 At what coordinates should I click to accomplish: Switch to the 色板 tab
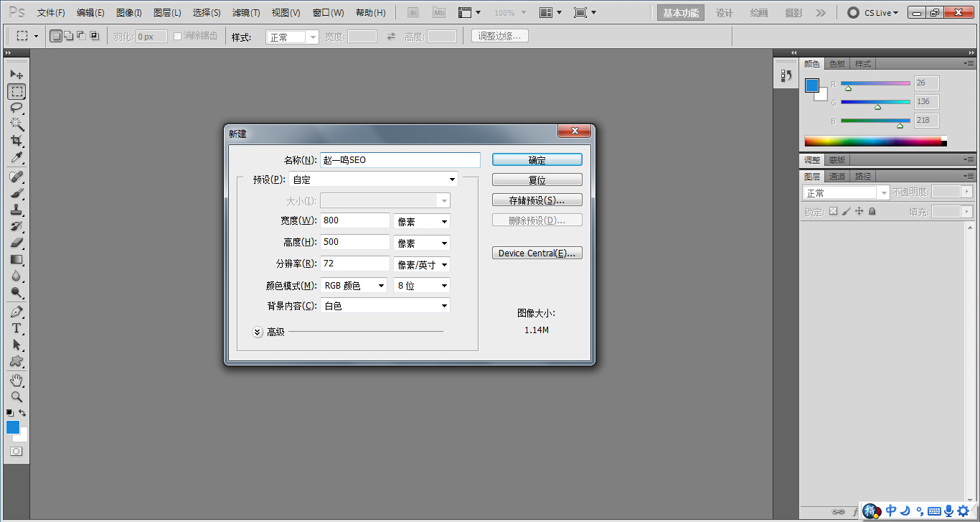pyautogui.click(x=837, y=63)
